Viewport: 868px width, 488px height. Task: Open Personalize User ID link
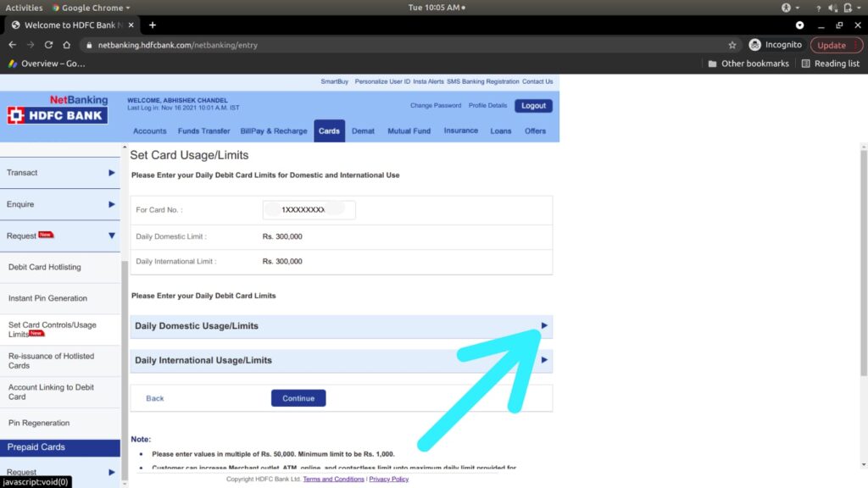382,81
